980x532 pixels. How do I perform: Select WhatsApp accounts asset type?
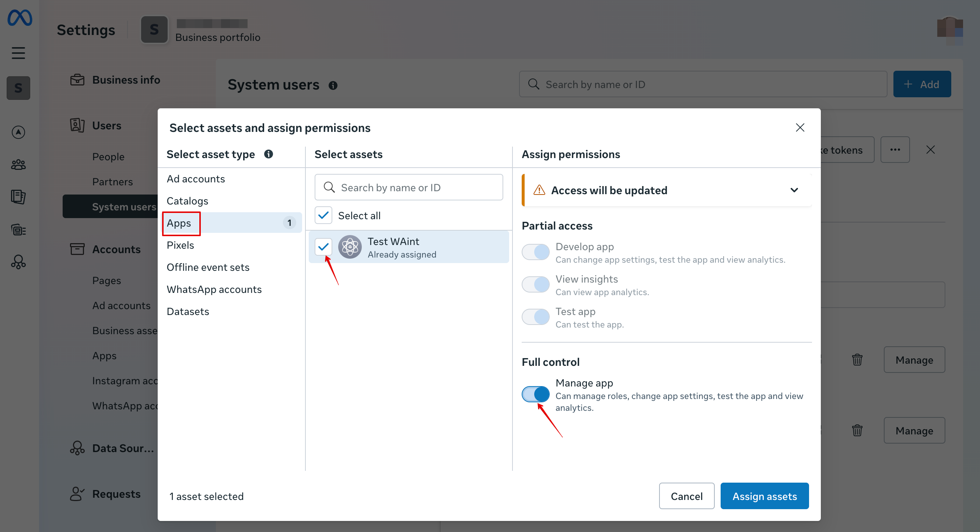(214, 289)
